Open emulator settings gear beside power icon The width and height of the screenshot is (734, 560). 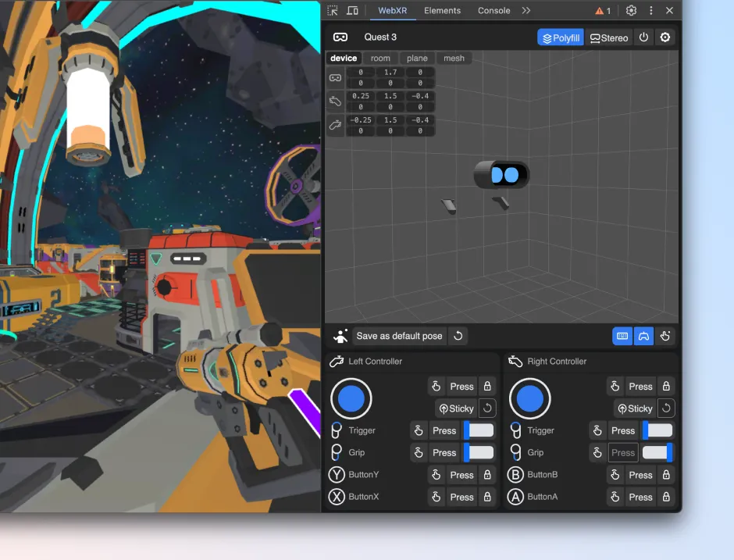(x=665, y=37)
